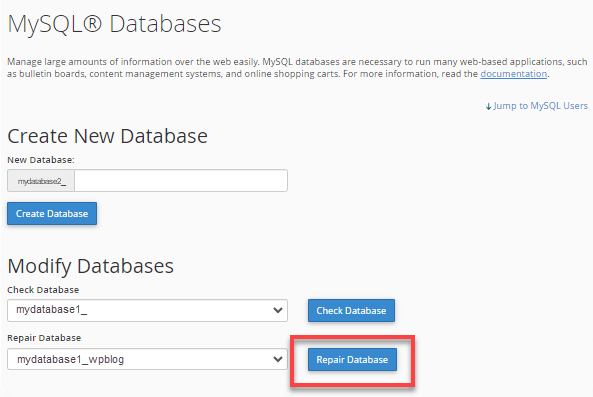Click the Check Database button

coord(351,310)
